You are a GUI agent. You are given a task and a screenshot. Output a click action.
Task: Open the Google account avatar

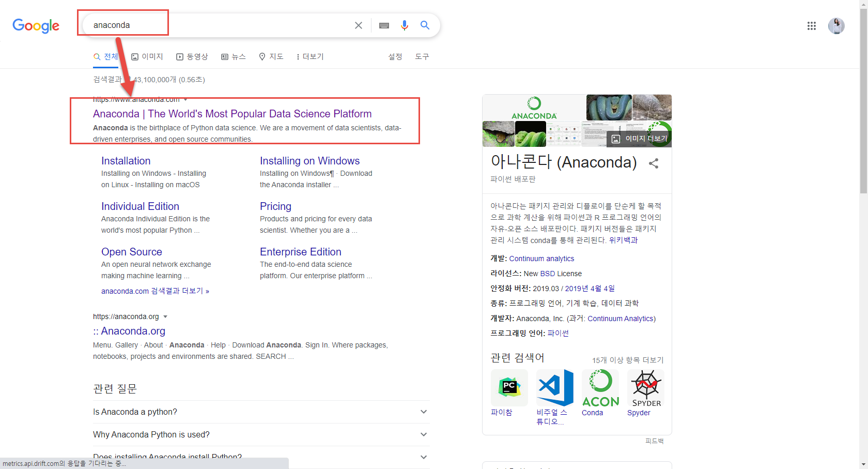click(x=836, y=26)
